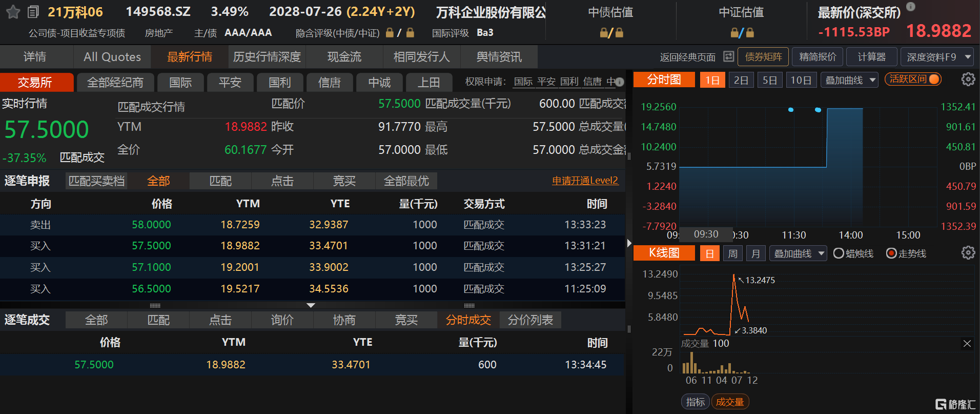This screenshot has width=980, height=414.
Task: Select the 全部经纪商 source tab
Action: [115, 83]
